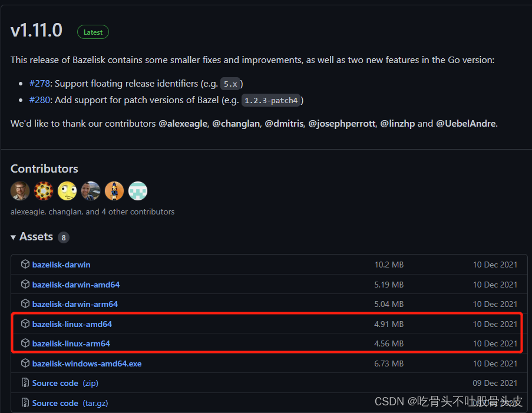Open the second contributor avatar with the red pattern
Screen dimensions: 532x413
(44, 191)
